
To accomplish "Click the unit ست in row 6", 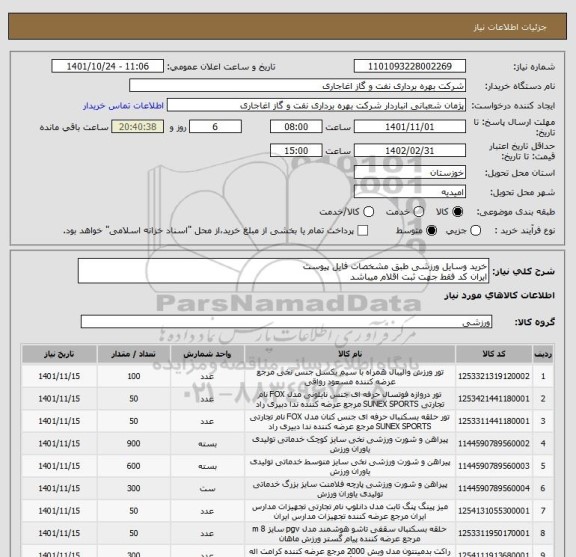I will tap(207, 489).
